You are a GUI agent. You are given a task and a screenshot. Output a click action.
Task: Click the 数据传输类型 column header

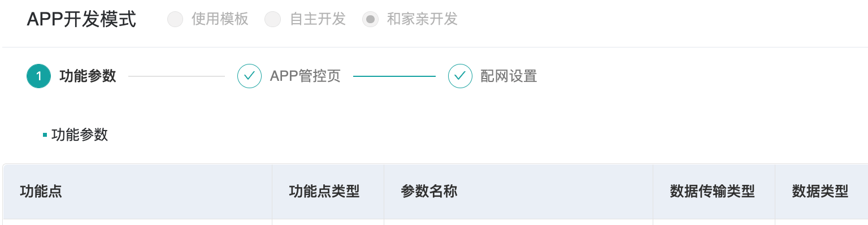click(713, 192)
